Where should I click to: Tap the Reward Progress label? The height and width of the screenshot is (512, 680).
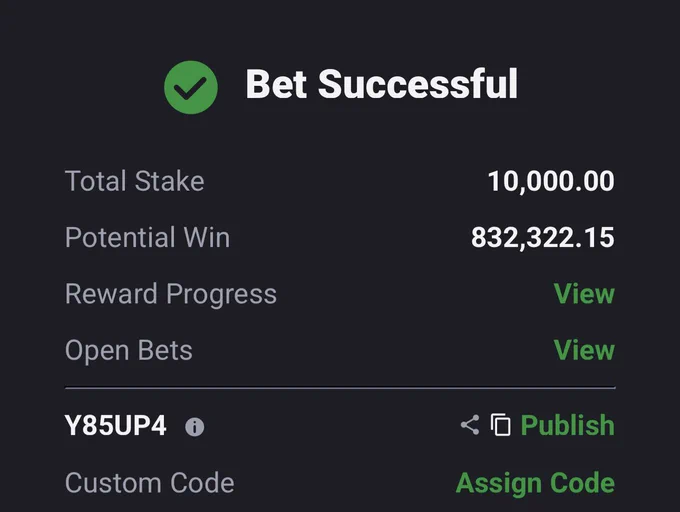coord(171,294)
